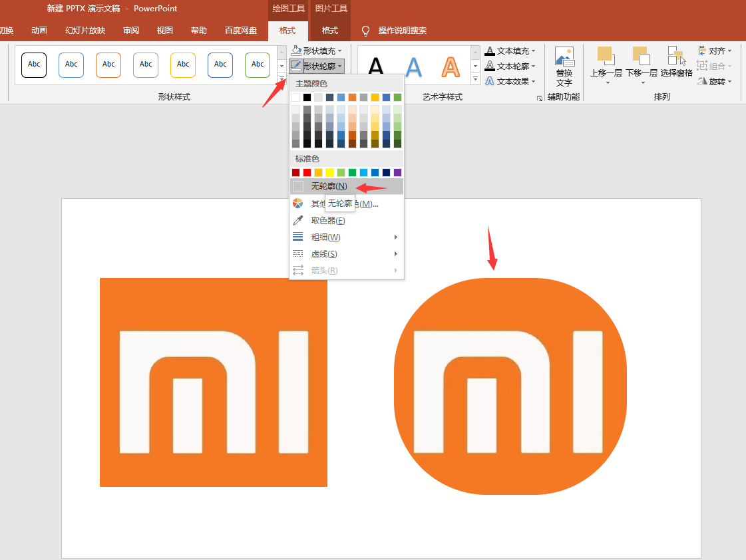Screen dimensions: 746x560
Task: Pick the green theme color swatch
Action: [x=397, y=98]
